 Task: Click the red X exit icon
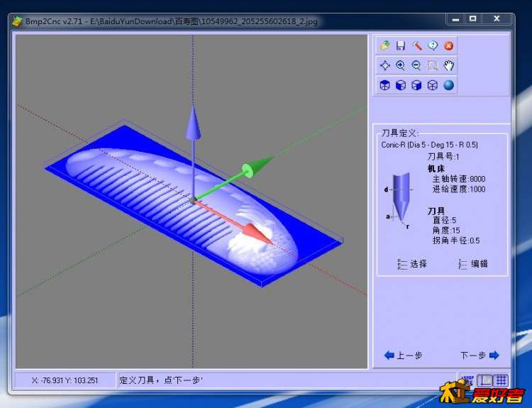(448, 45)
